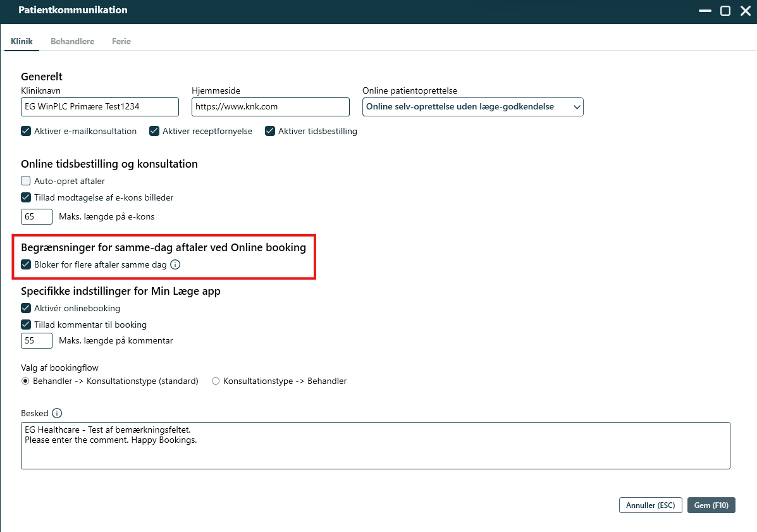Screen dimensions: 757x532
Task: Toggle Aktiver tidsbestilling checkbox
Action: [x=270, y=131]
